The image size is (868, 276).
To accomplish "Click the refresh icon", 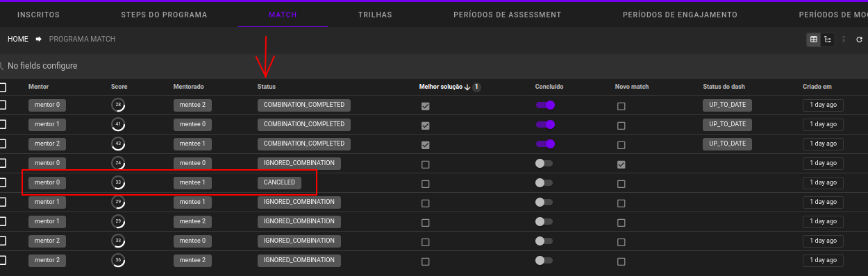I will click(x=859, y=40).
